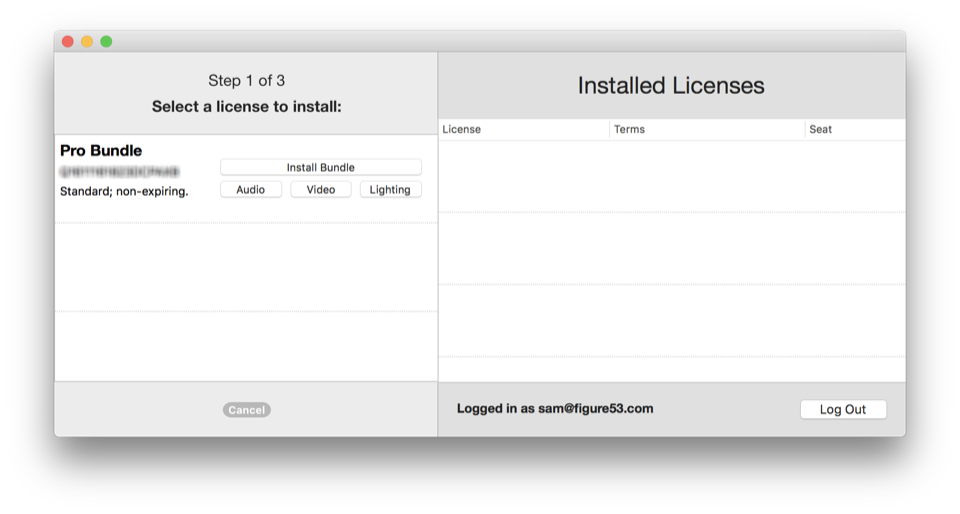This screenshot has width=960, height=514.
Task: Click the 'Installed Licenses' heading
Action: point(671,86)
